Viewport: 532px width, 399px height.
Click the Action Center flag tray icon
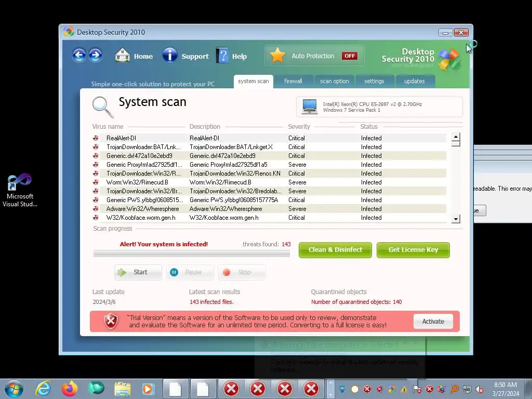tap(417, 389)
